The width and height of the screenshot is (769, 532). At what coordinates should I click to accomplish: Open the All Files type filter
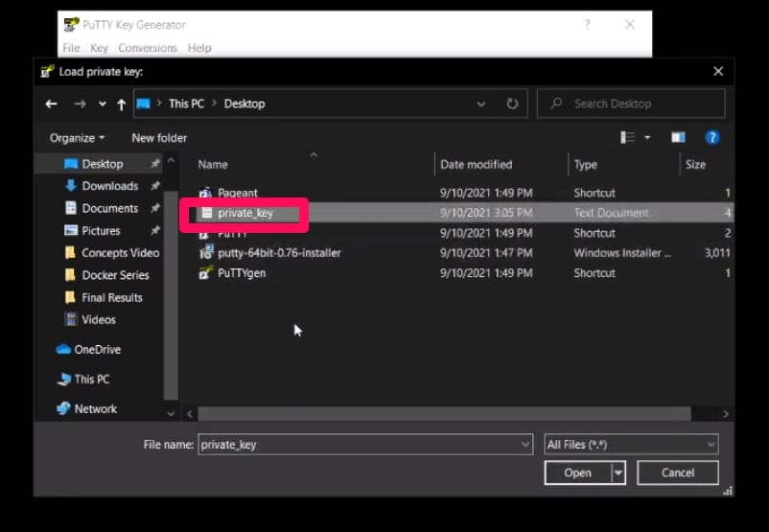click(x=631, y=445)
